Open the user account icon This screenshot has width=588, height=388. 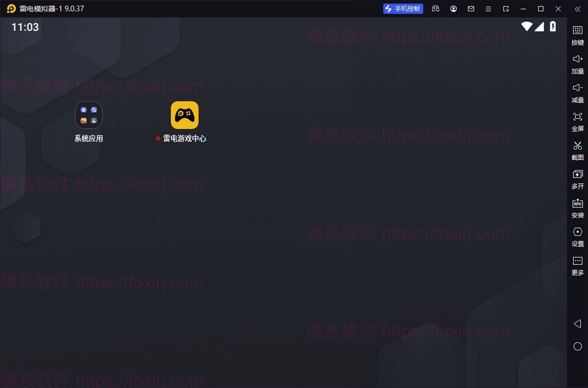pyautogui.click(x=453, y=9)
